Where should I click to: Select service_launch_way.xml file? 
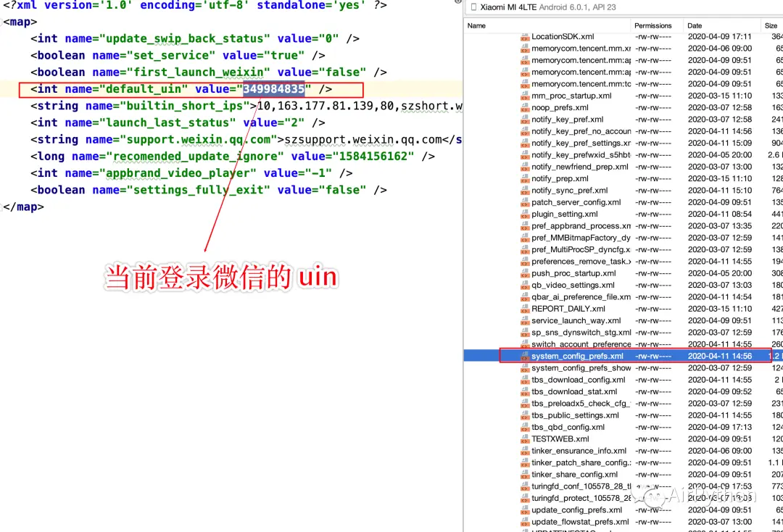click(576, 321)
